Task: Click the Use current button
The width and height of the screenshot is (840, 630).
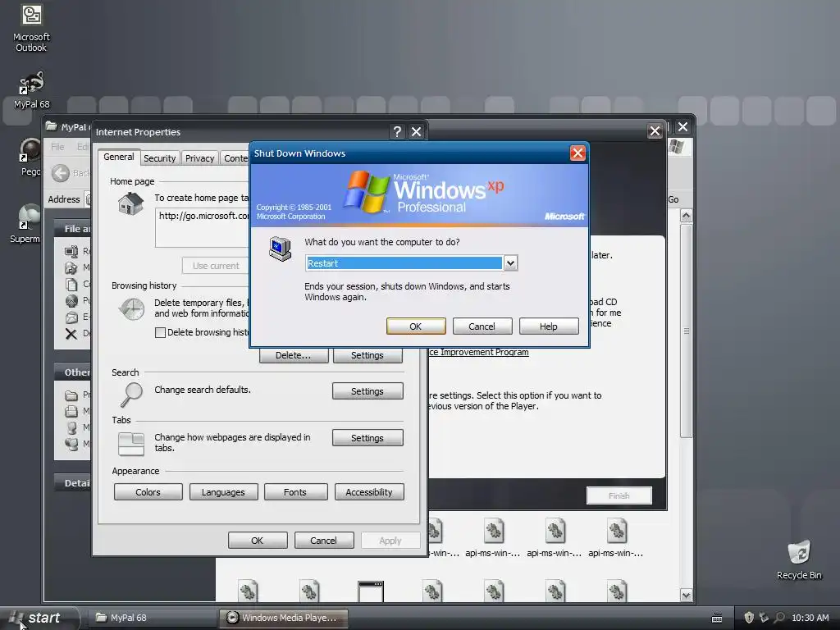Action: (x=216, y=266)
